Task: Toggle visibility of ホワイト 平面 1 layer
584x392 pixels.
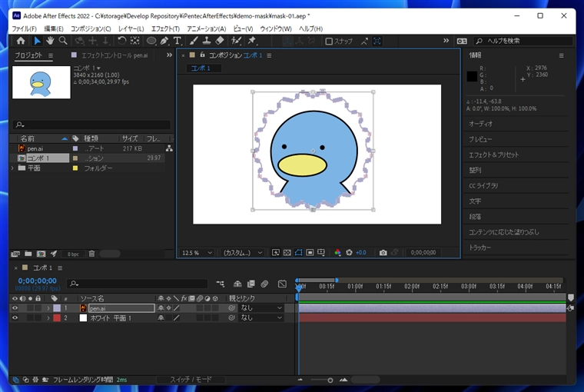Action: click(15, 317)
